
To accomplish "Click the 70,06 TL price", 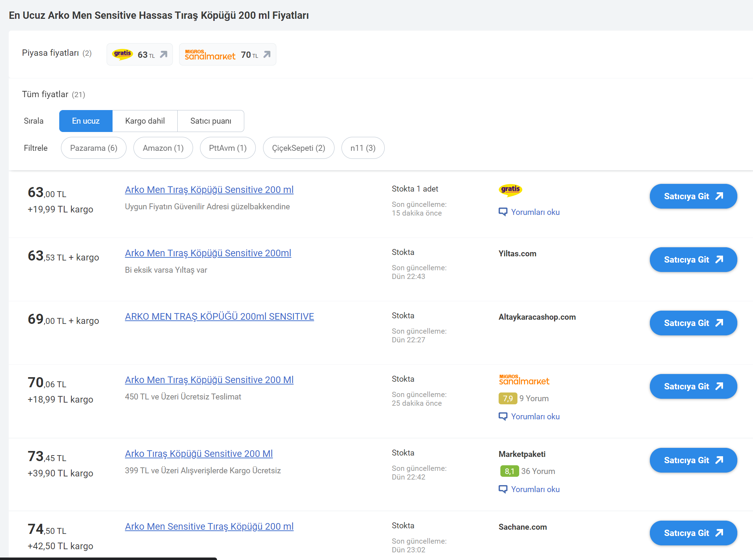I will 47,383.
